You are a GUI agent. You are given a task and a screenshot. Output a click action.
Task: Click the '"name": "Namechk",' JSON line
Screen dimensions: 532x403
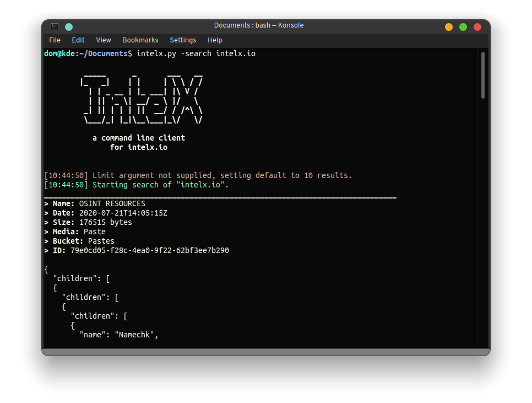pyautogui.click(x=119, y=335)
